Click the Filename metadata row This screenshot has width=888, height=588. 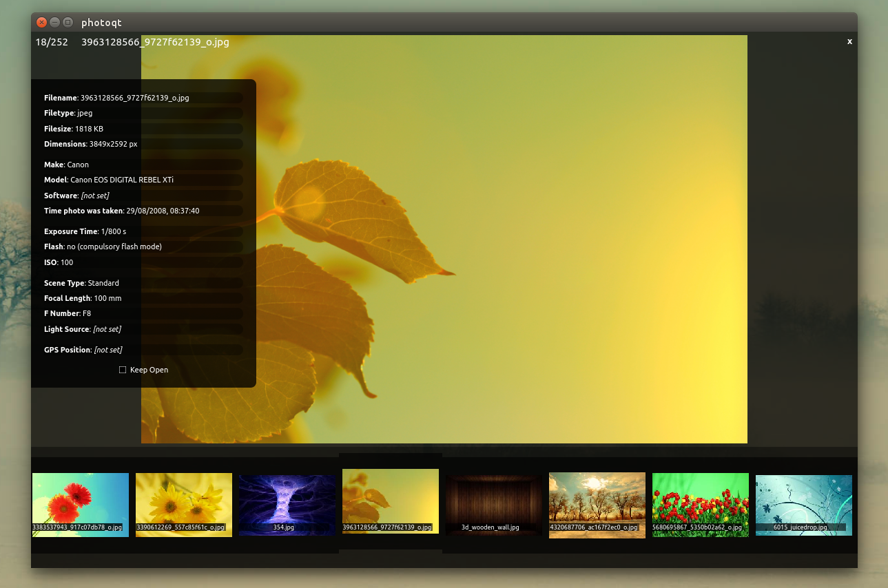point(143,98)
